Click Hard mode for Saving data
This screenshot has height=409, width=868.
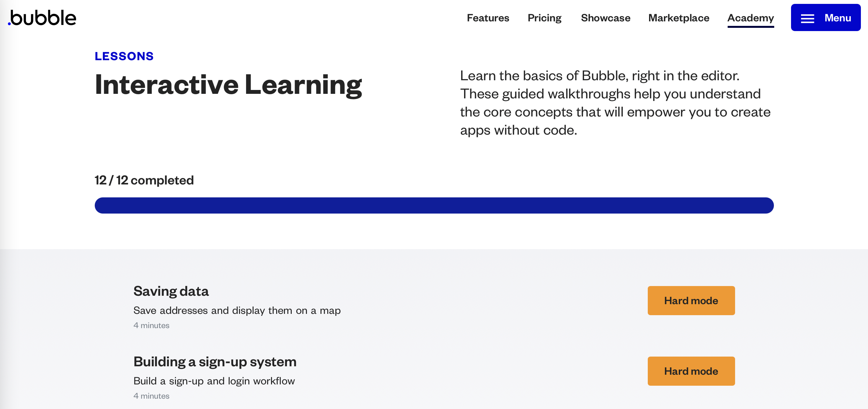pos(691,300)
